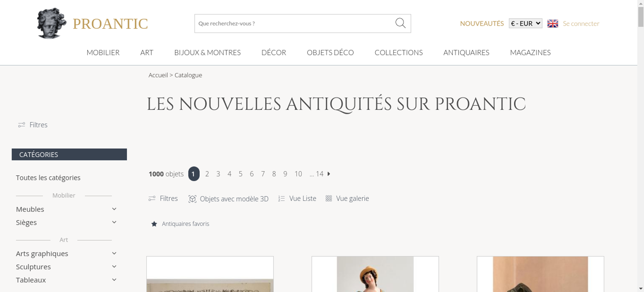Click the Se connecter link
The width and height of the screenshot is (644, 292).
tap(581, 23)
